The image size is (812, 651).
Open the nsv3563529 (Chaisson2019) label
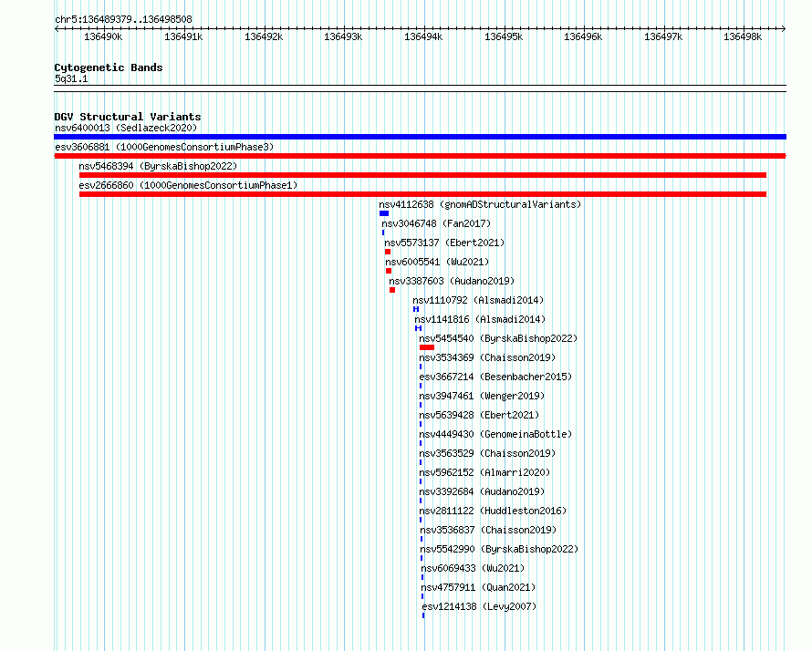487,453
